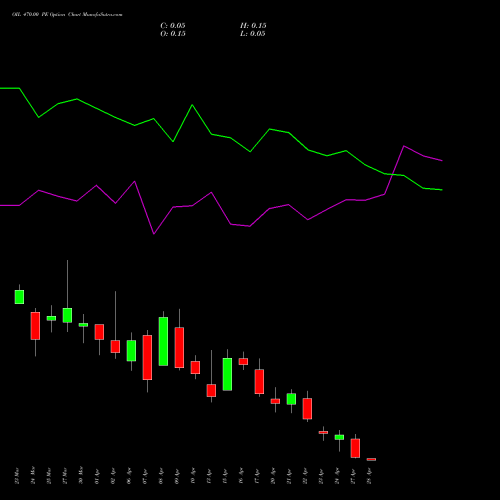Click the 17 Apr date label on axis
The width and height of the screenshot is (500, 500).
click(x=257, y=476)
